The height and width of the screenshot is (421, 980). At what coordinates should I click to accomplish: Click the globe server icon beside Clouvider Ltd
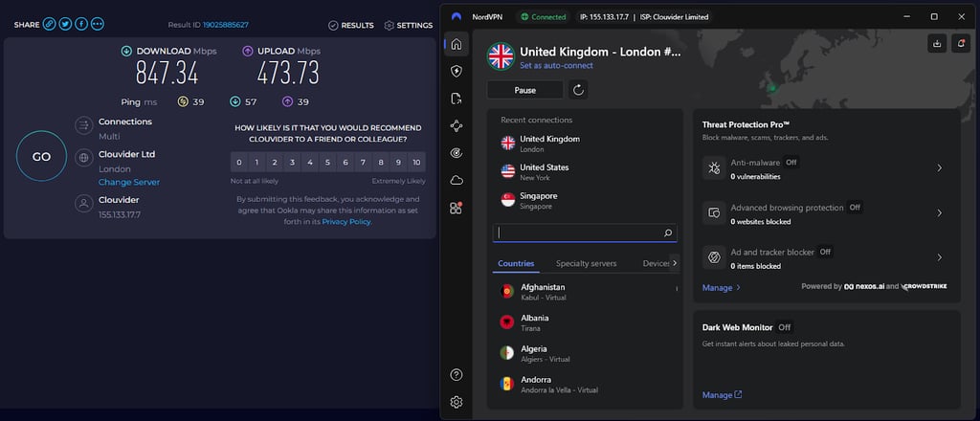(x=83, y=158)
